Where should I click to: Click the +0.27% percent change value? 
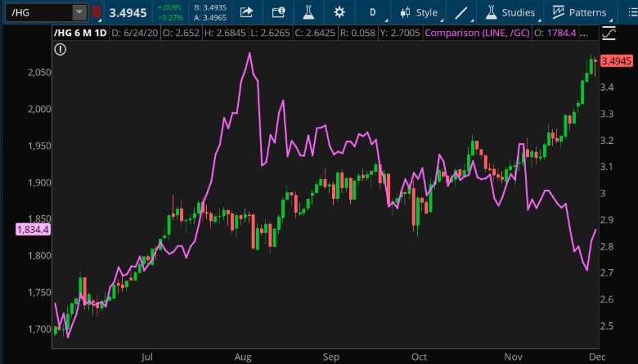tap(169, 18)
